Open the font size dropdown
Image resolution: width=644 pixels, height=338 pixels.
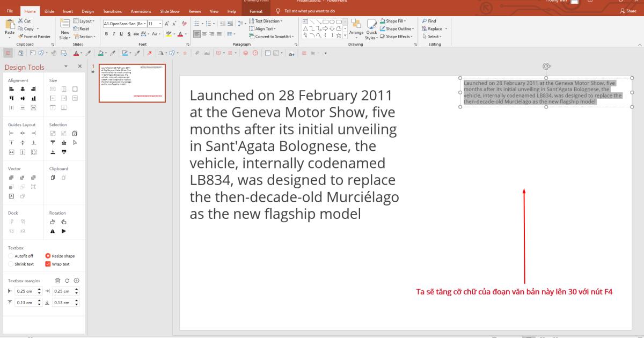tap(160, 24)
